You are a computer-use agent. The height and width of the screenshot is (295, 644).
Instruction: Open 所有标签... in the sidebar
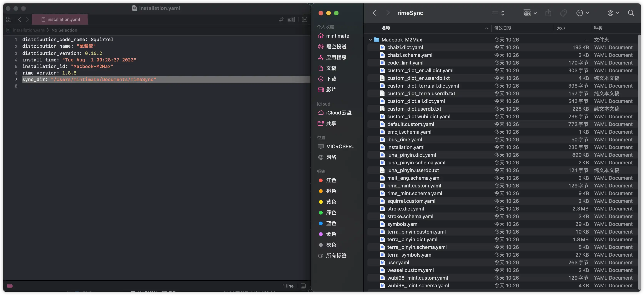(x=334, y=256)
